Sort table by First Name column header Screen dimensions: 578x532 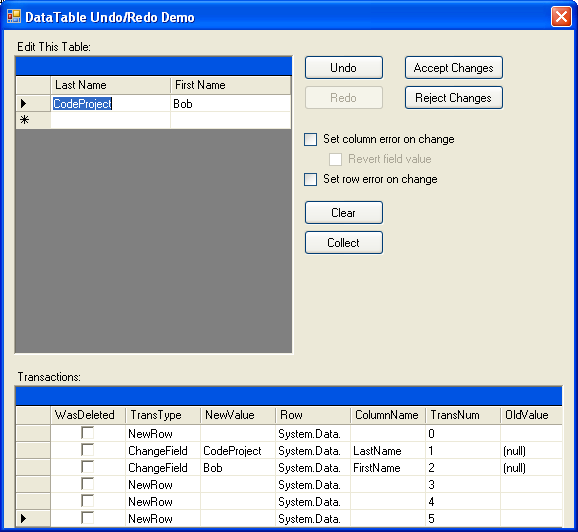pos(230,85)
